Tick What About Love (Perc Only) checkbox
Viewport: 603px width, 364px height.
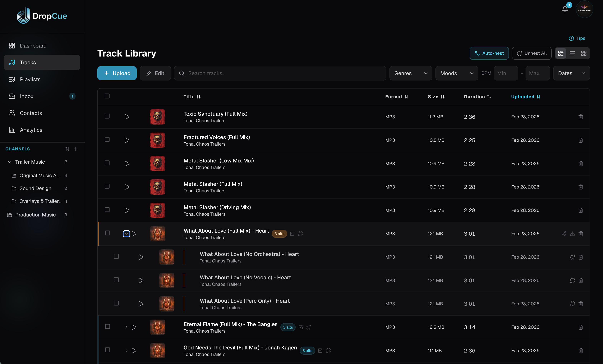click(116, 303)
